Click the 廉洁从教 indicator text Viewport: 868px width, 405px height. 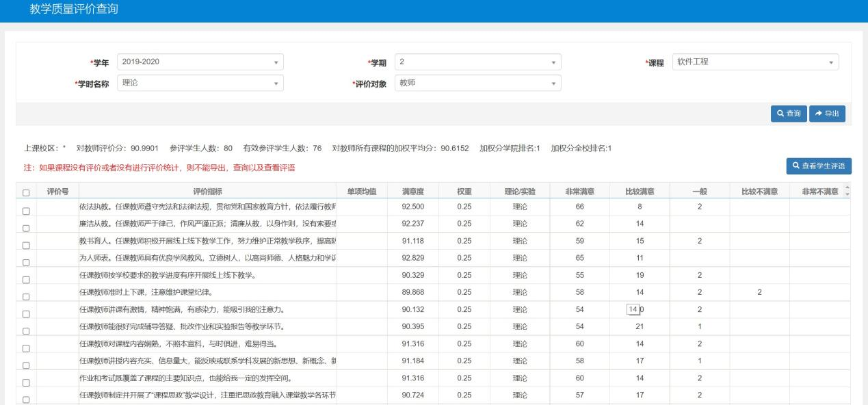click(207, 223)
